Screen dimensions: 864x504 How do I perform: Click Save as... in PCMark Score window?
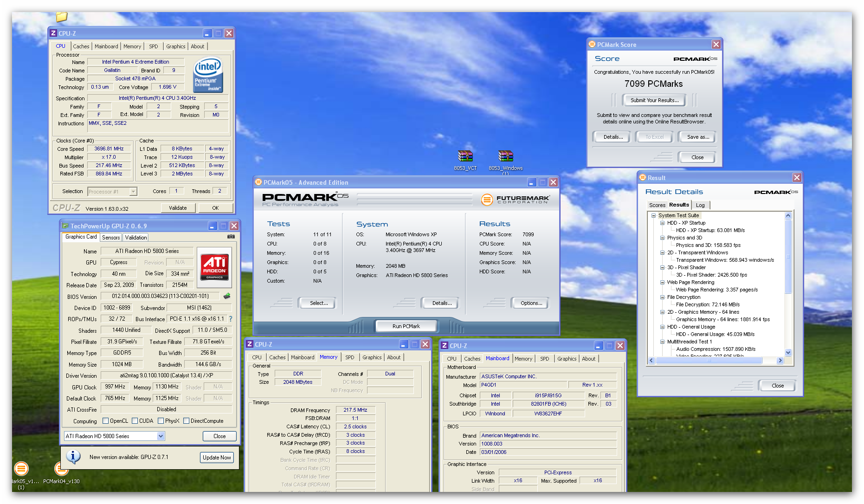(x=698, y=137)
